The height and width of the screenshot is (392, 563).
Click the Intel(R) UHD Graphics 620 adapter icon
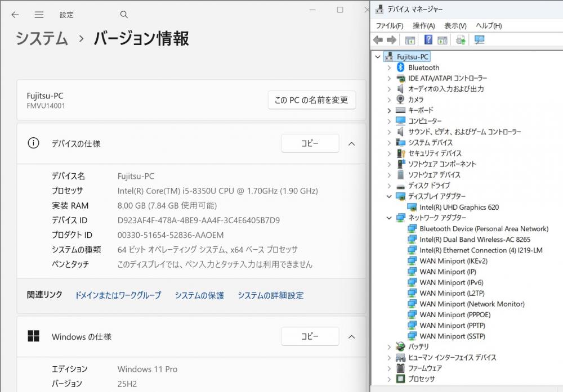tap(412, 207)
